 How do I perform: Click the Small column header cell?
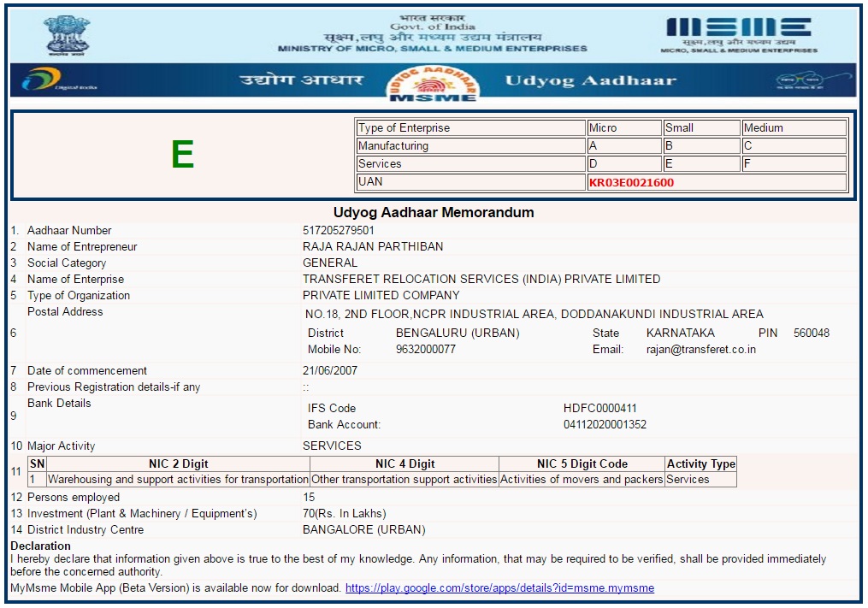[702, 128]
